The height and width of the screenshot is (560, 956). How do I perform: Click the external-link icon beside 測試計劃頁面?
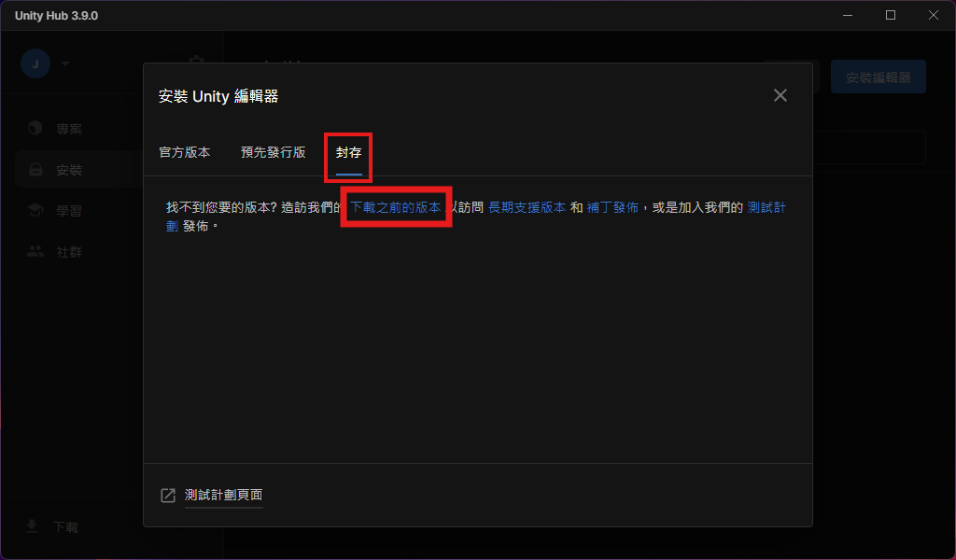click(x=168, y=496)
